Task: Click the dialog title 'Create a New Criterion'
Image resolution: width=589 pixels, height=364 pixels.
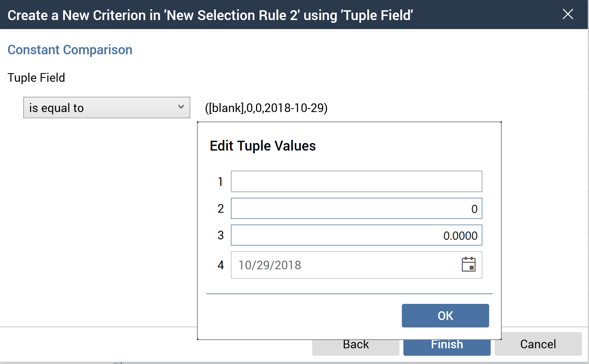Action: tap(210, 15)
